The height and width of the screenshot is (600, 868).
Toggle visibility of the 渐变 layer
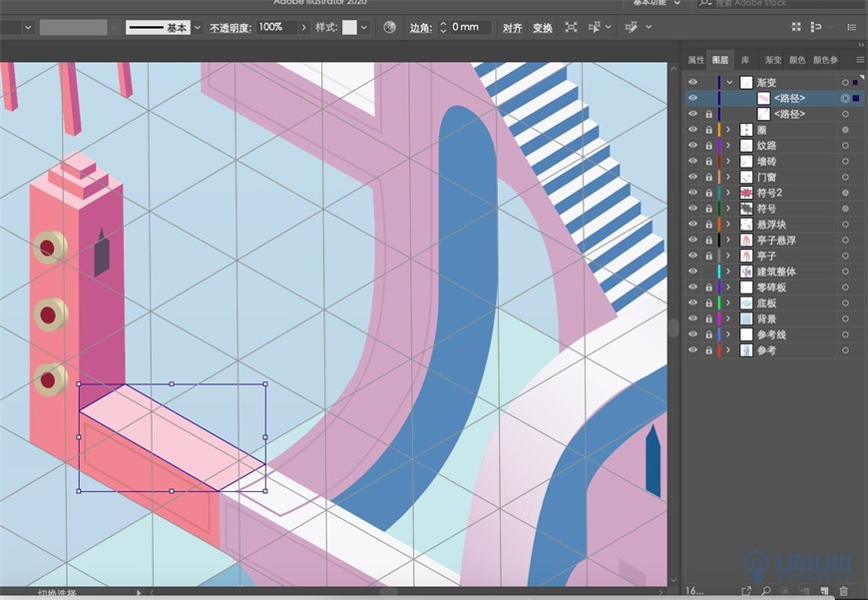pyautogui.click(x=692, y=82)
